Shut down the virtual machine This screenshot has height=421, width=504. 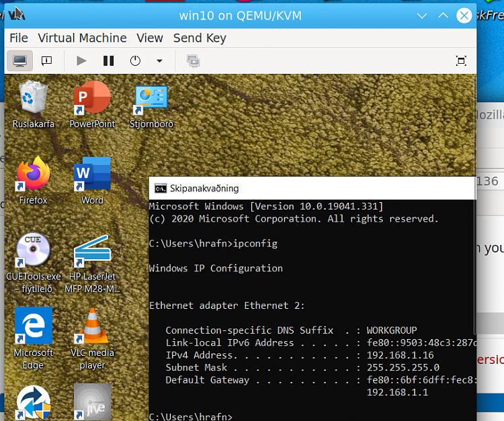pyautogui.click(x=135, y=60)
